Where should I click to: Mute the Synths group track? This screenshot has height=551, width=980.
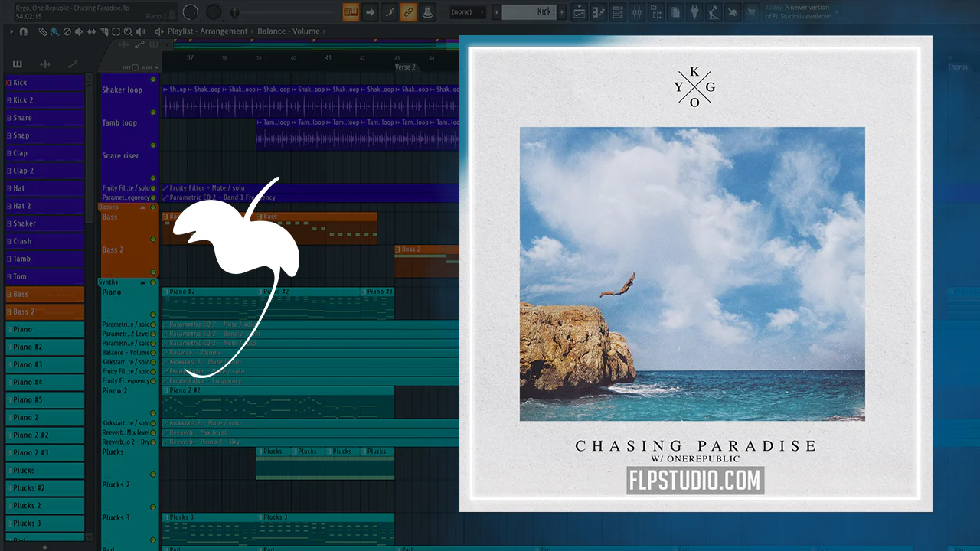pyautogui.click(x=153, y=282)
